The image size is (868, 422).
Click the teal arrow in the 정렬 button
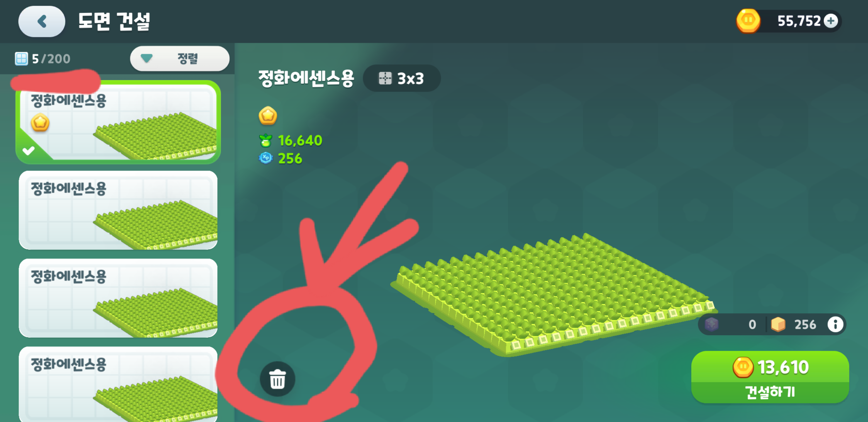[147, 59]
